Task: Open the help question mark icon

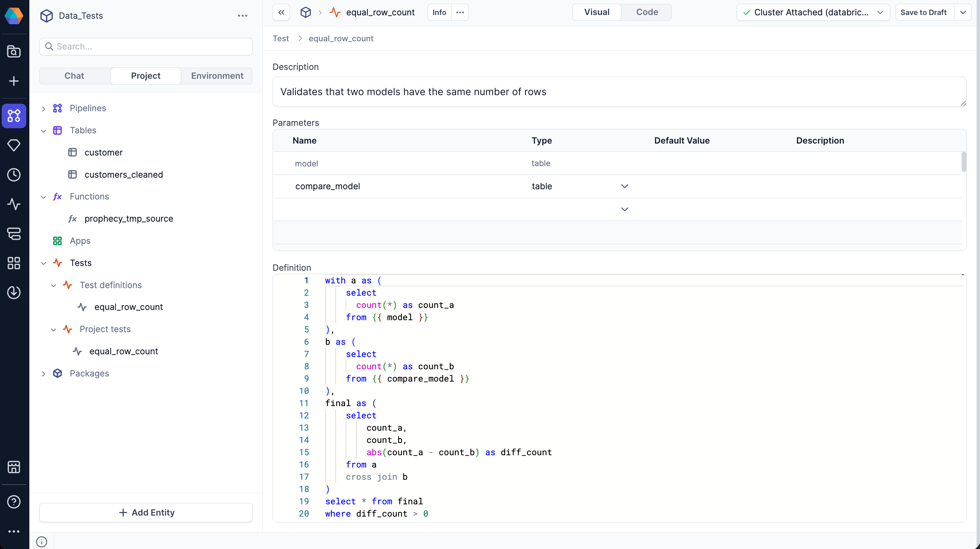Action: click(x=14, y=502)
